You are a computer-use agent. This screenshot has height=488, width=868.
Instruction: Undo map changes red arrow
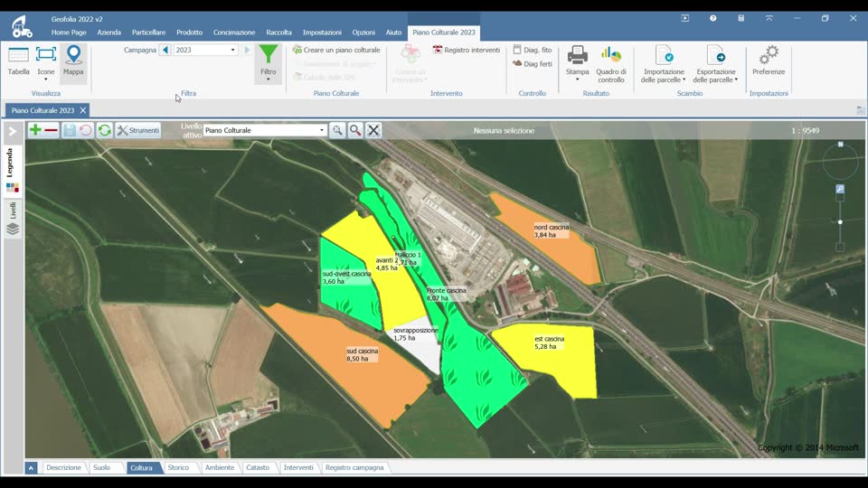click(x=85, y=130)
